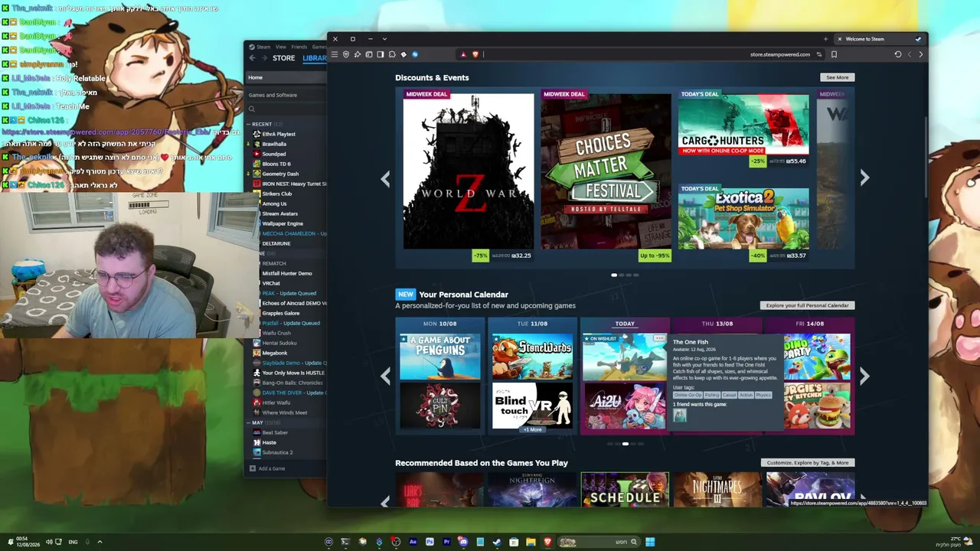Open Discord from the taskbar
This screenshot has height=551, width=980.
coord(463,542)
